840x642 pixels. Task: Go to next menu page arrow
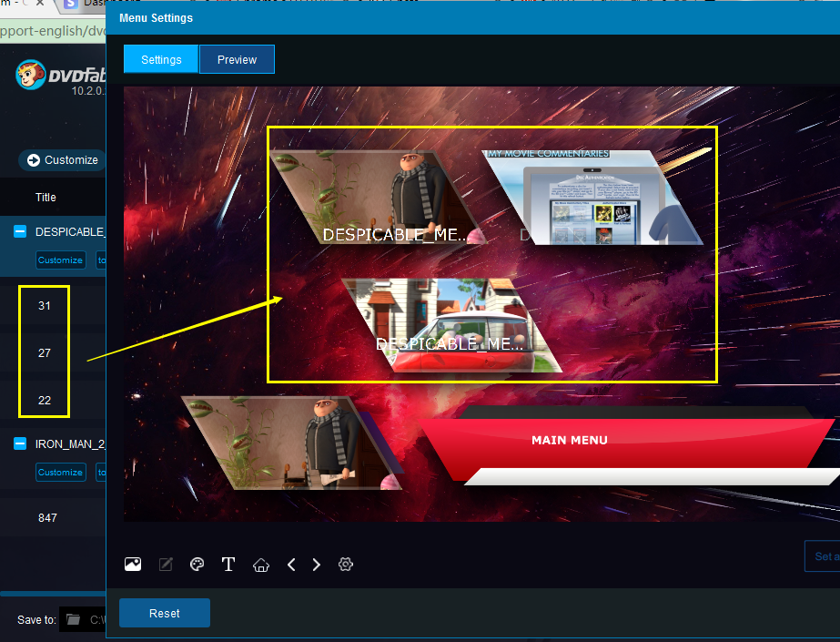[x=316, y=565]
